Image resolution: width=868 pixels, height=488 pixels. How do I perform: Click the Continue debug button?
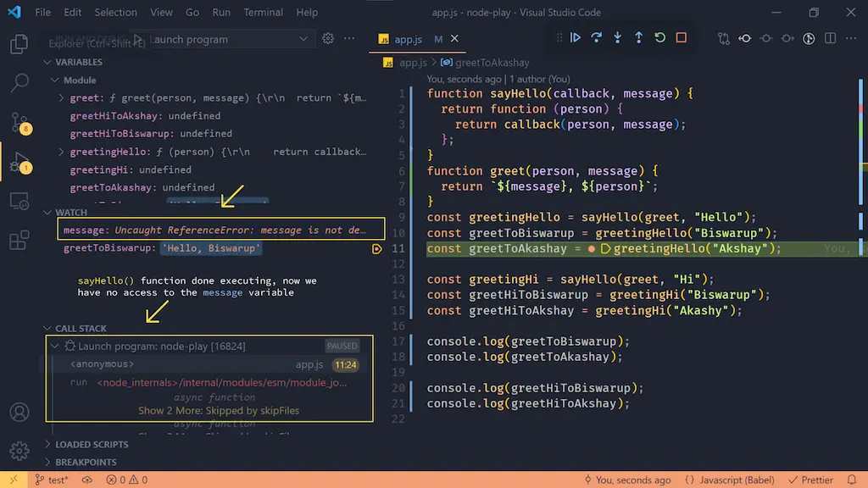click(576, 37)
